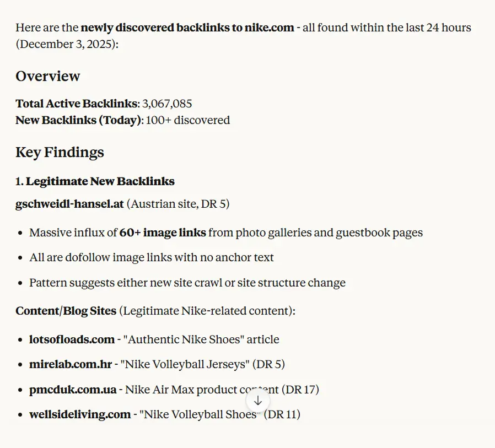This screenshot has width=495, height=448.
Task: Click the scroll-to-bottom arrow button
Action: pos(258,401)
